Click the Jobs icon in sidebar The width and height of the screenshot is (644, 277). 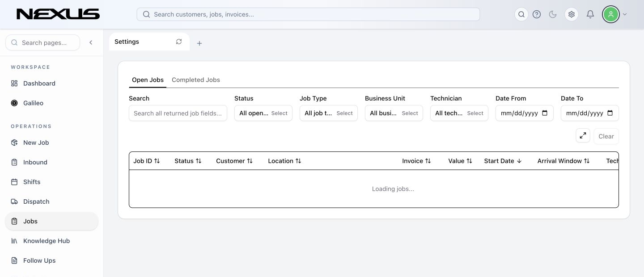pyautogui.click(x=14, y=221)
